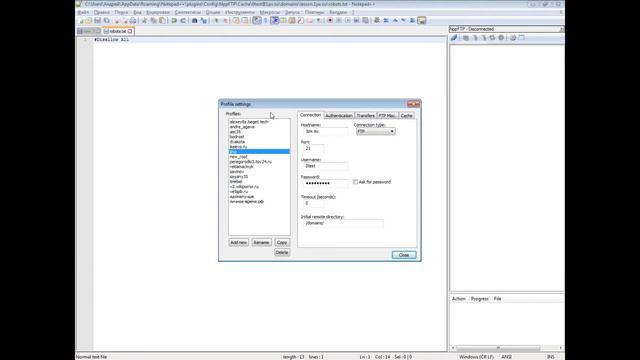Enable the Ask for password checkbox
The image size is (640, 360).
coord(355,182)
